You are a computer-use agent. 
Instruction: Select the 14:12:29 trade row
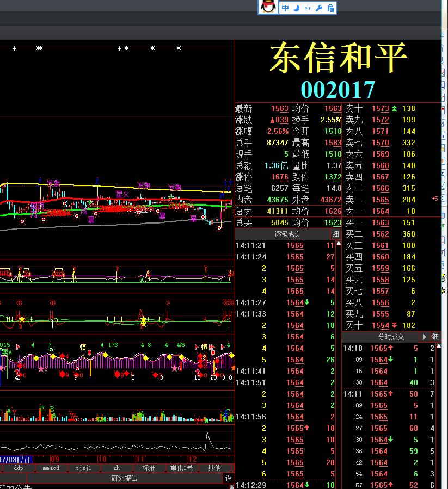coord(285,485)
